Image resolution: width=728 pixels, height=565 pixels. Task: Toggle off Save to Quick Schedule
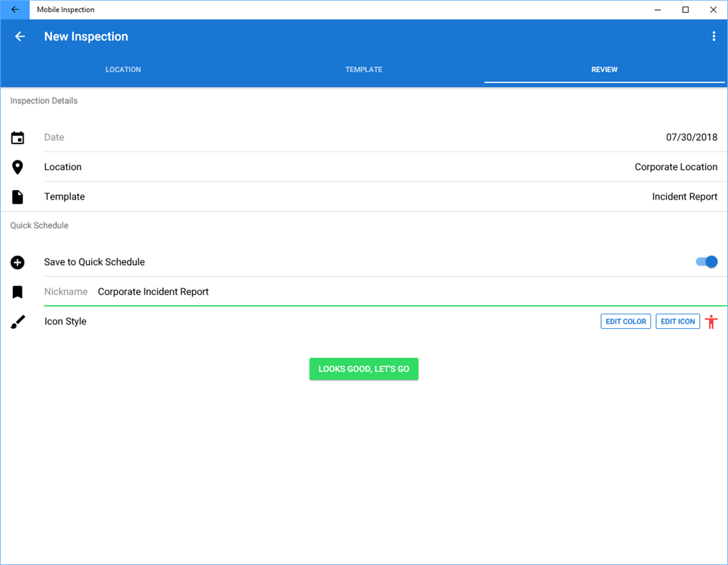point(706,261)
